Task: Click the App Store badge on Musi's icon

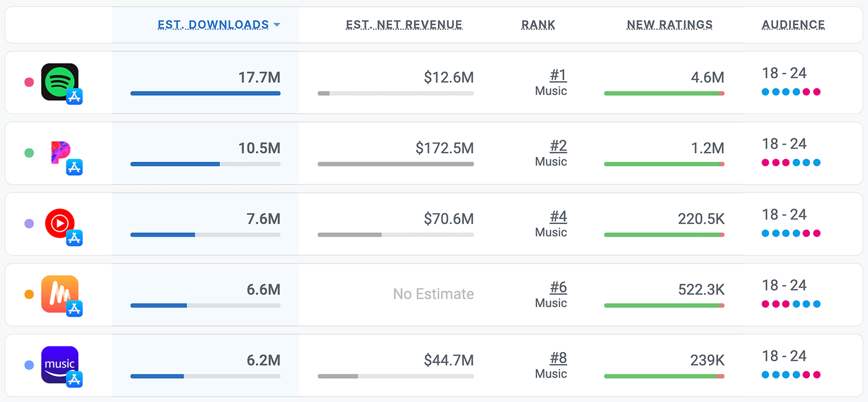Action: pyautogui.click(x=74, y=309)
